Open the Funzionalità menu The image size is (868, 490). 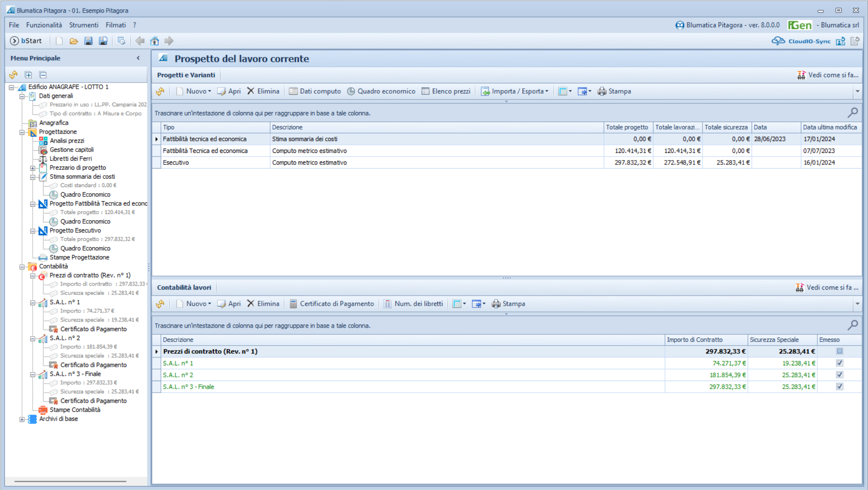coord(44,25)
